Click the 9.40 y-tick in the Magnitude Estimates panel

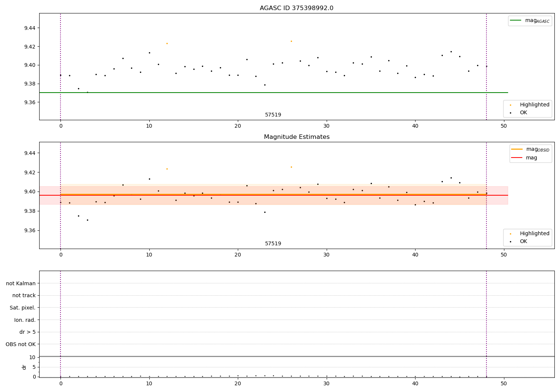point(30,192)
